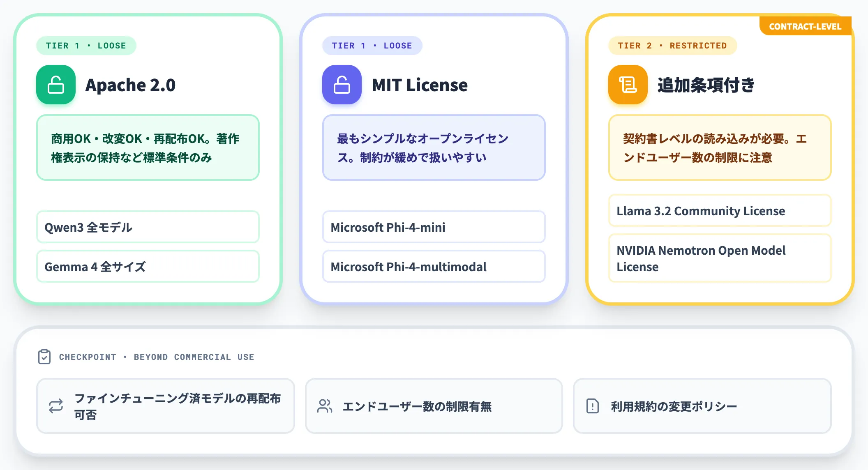
Task: Click the 最もシンプルなオープンライセンス description box
Action: [434, 147]
